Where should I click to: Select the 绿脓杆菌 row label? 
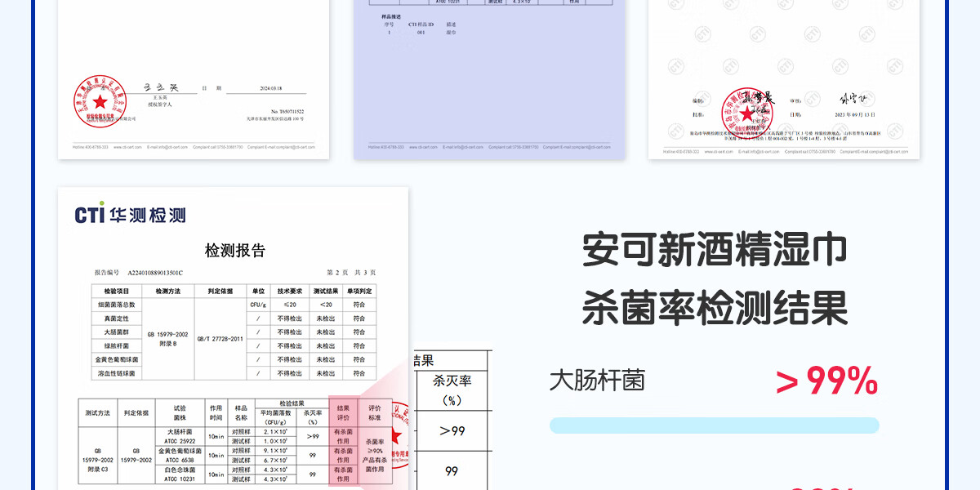coord(117,346)
